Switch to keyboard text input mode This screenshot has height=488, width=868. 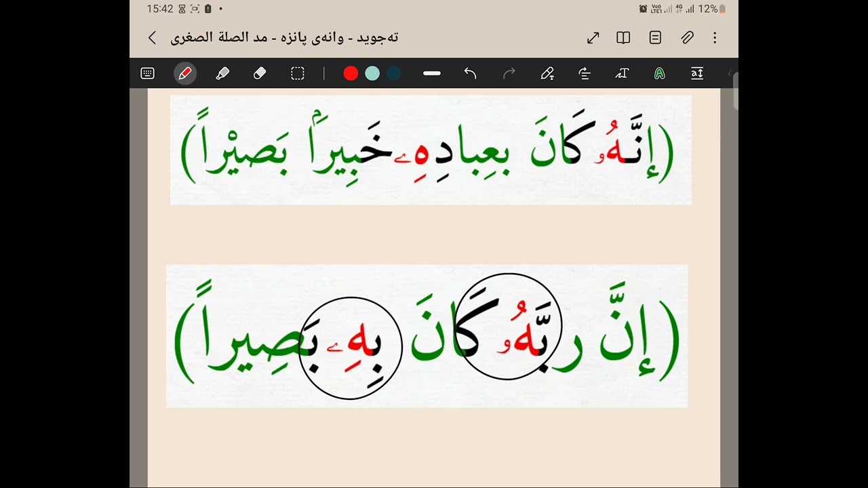coord(147,74)
